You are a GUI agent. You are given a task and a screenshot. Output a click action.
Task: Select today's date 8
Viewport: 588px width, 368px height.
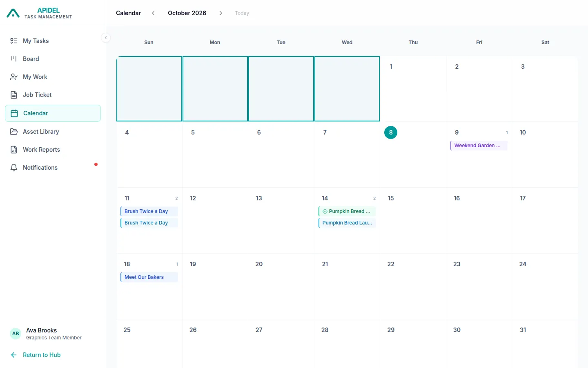391,132
